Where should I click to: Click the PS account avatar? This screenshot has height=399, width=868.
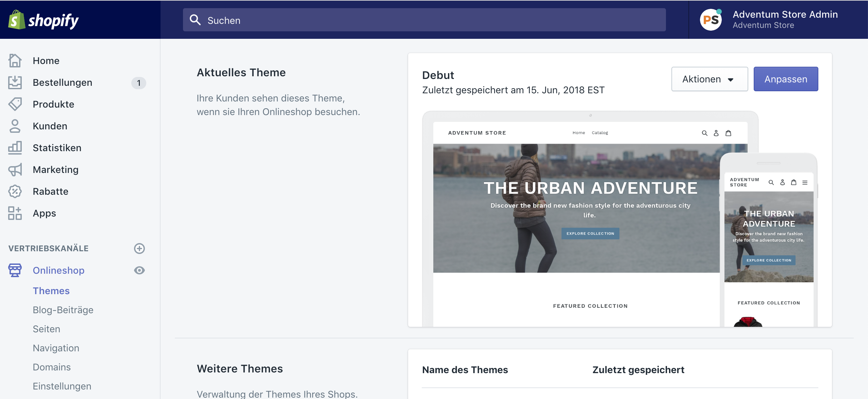(711, 20)
